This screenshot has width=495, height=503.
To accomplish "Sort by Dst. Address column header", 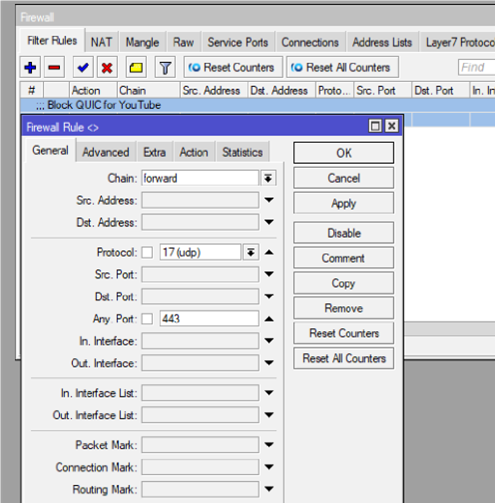I will click(281, 90).
